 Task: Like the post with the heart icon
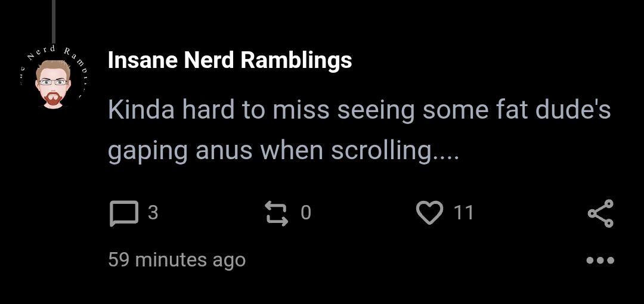pyautogui.click(x=429, y=213)
